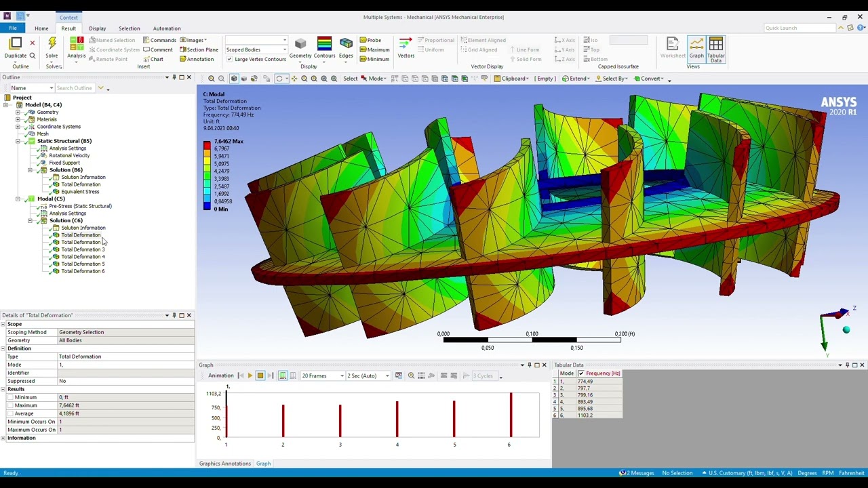Viewport: 868px width, 488px height.
Task: Click the Probe tool
Action: (x=371, y=40)
